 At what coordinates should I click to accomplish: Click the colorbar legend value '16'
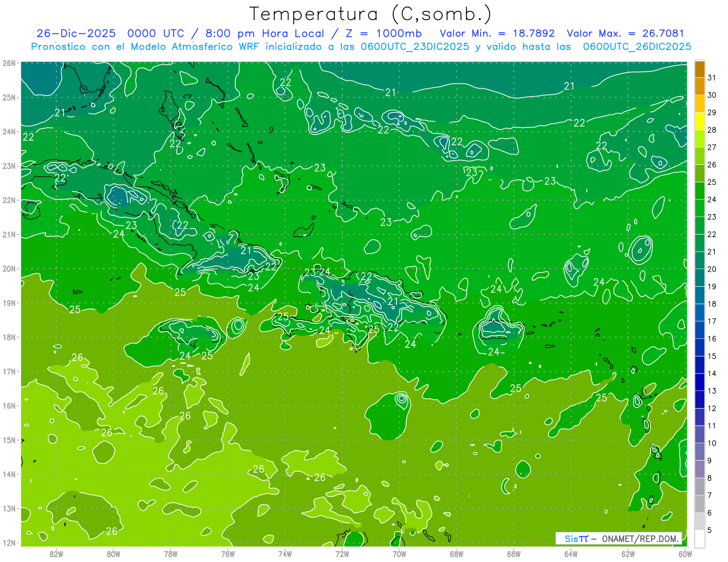pos(712,339)
